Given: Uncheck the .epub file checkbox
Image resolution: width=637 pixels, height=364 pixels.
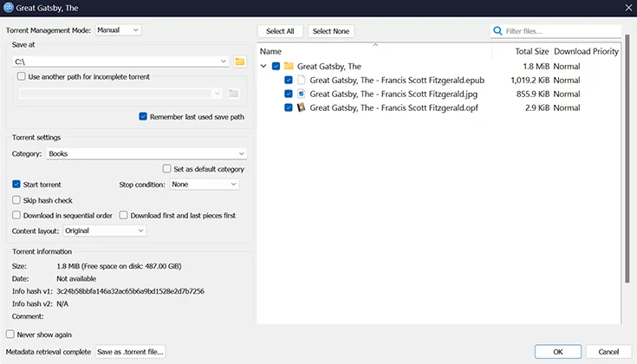Looking at the screenshot, I should pyautogui.click(x=289, y=80).
